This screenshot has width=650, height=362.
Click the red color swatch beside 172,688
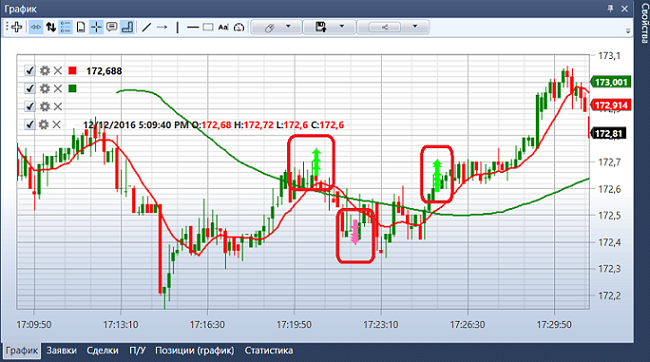click(73, 71)
